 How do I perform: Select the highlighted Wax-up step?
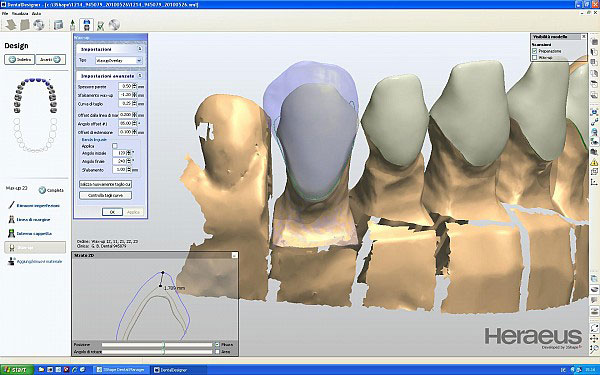click(x=35, y=247)
